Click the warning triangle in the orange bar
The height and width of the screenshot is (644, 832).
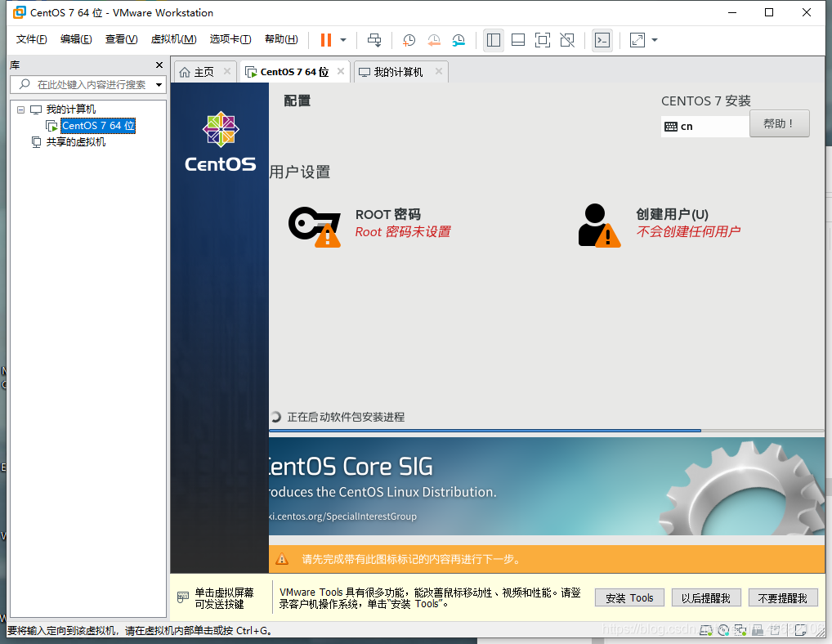(282, 559)
